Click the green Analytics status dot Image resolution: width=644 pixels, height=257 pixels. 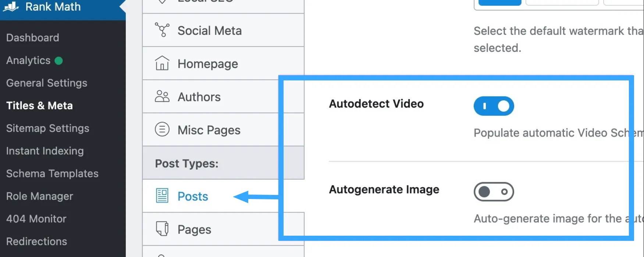[58, 61]
